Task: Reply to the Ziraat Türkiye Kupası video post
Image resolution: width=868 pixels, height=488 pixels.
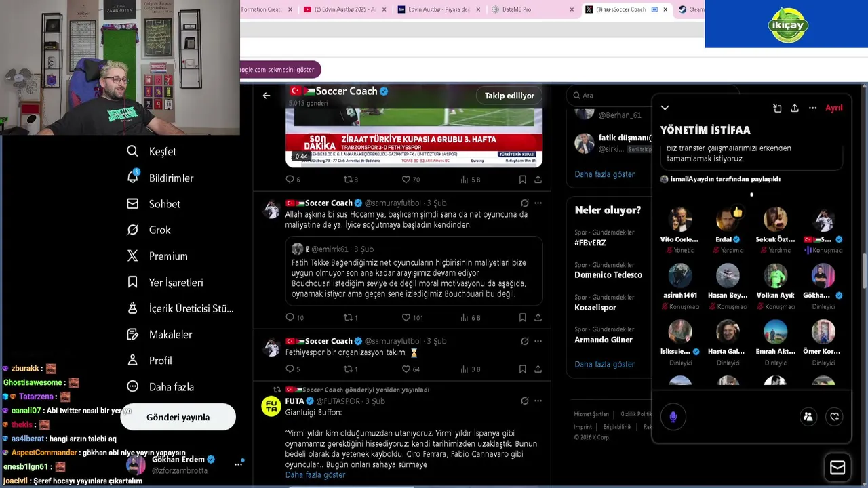Action: pos(292,180)
